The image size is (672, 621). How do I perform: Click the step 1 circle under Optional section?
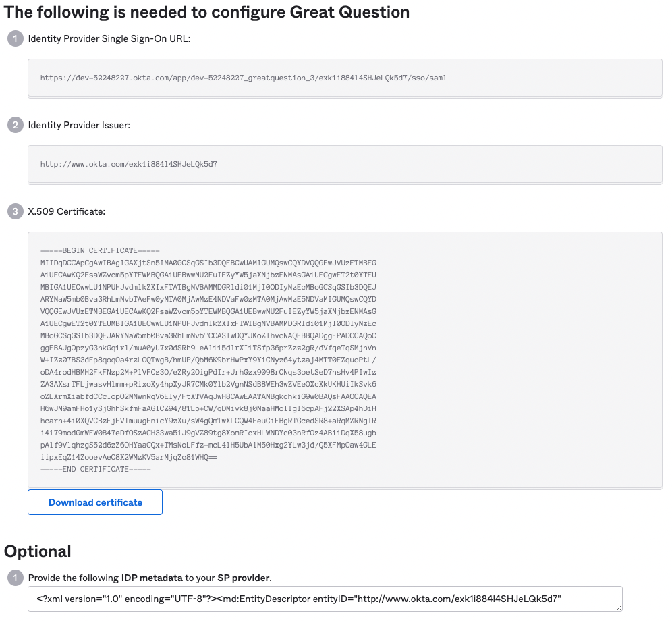(16, 578)
